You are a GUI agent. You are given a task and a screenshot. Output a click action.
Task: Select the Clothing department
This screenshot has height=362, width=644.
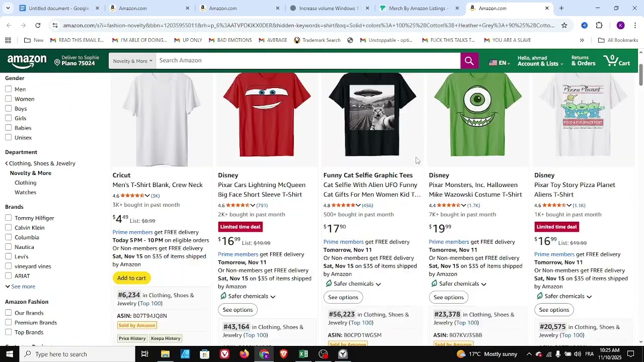(25, 183)
